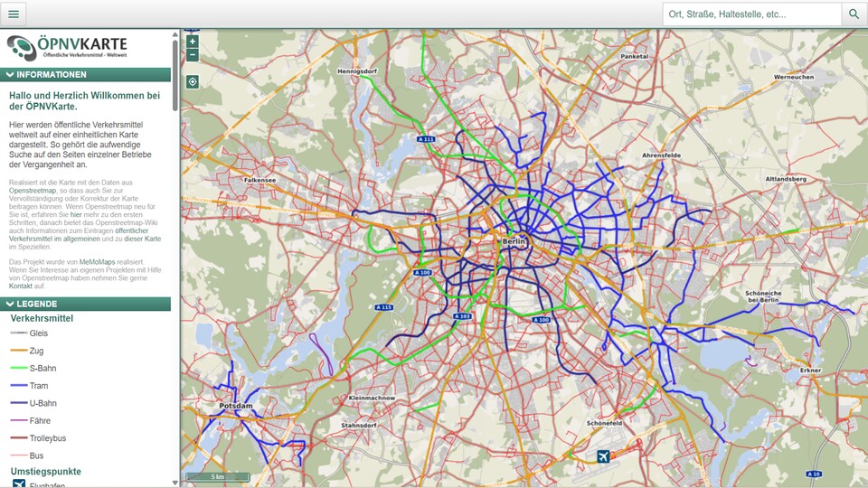Viewport: 868px width, 488px height.
Task: Click the 5 km scale bar
Action: coord(218,476)
